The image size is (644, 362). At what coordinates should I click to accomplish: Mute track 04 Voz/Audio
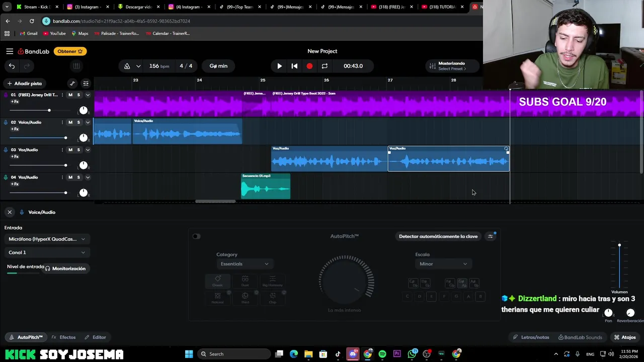(x=70, y=177)
